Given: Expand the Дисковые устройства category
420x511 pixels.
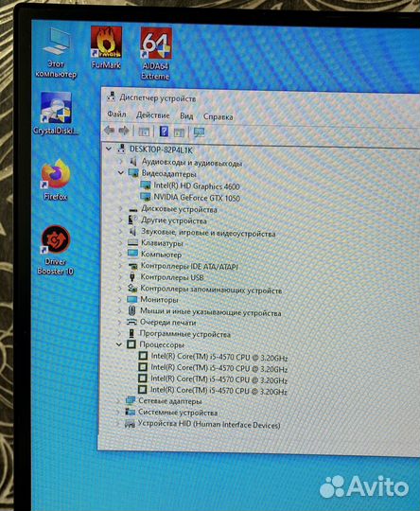Looking at the screenshot, I should (121, 208).
